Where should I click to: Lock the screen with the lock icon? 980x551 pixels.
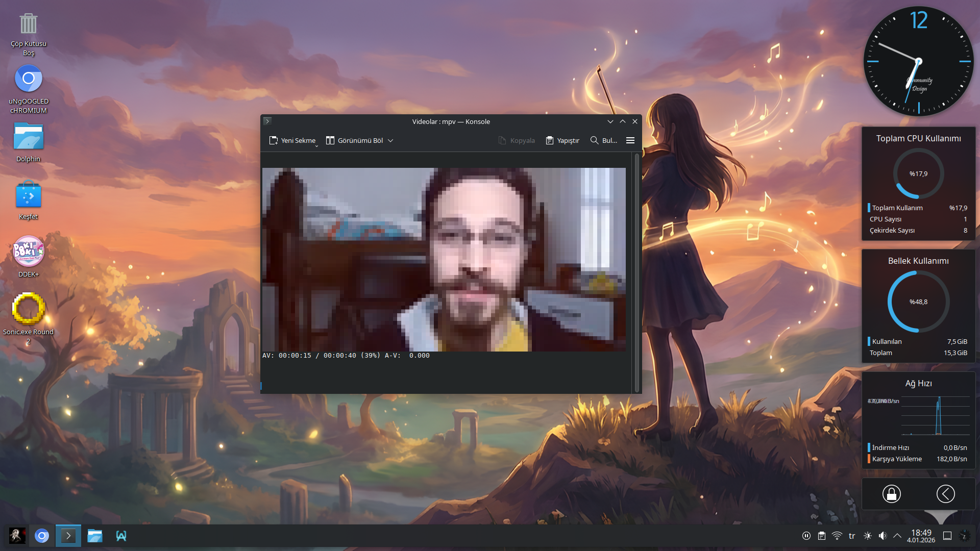[x=891, y=494]
